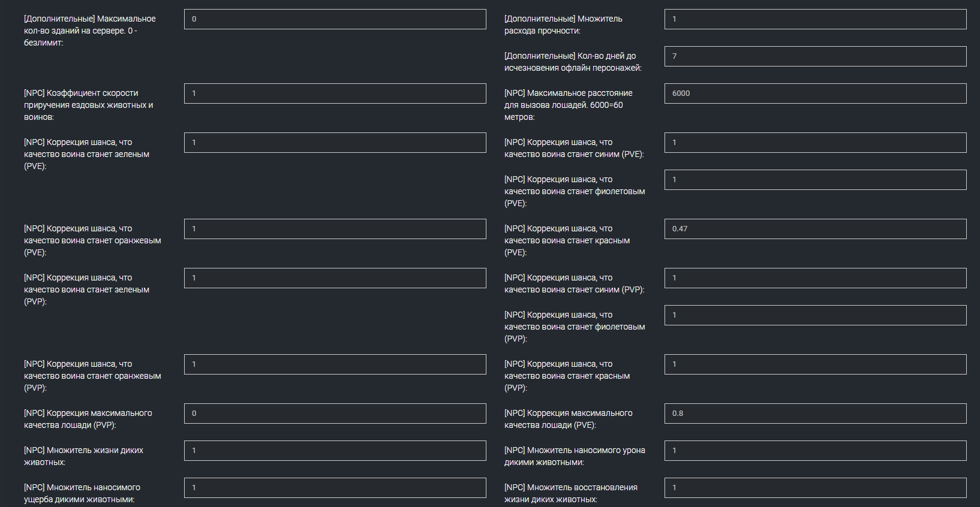Focus the orange warrior quality chance (PVP) input
The width and height of the screenshot is (980, 507).
335,364
